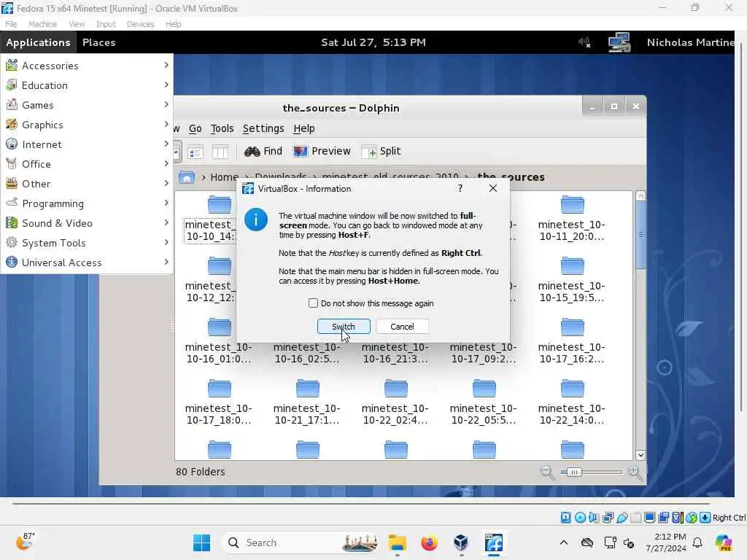This screenshot has width=747, height=560.
Task: Expand the Graphics submenu arrow
Action: tap(166, 124)
